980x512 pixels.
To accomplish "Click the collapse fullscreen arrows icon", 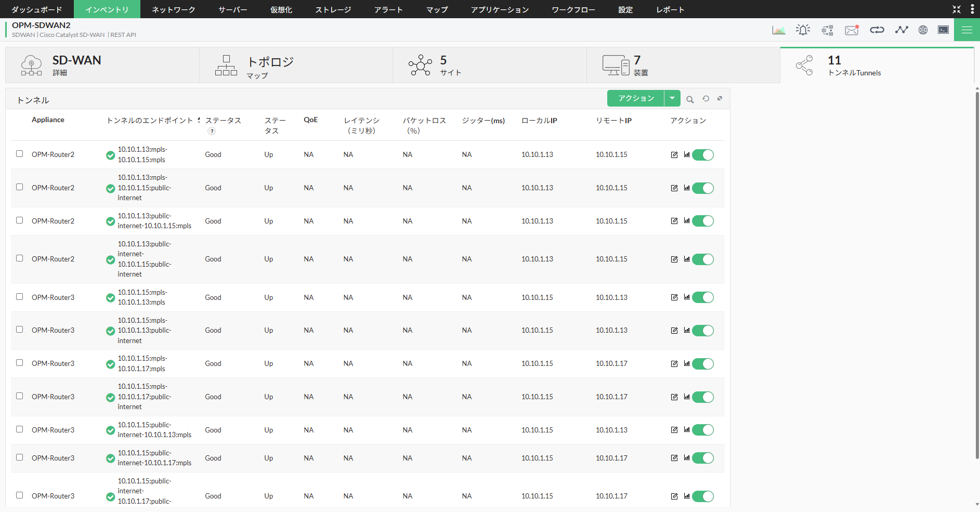I will [x=957, y=9].
